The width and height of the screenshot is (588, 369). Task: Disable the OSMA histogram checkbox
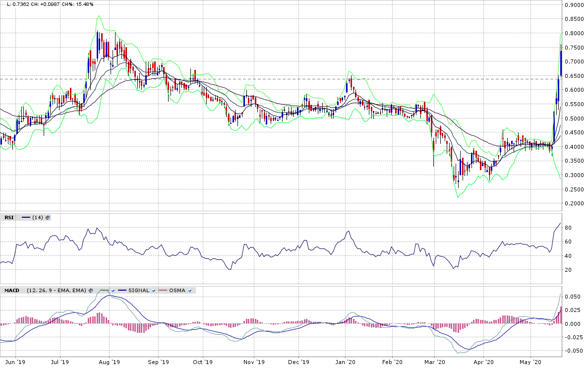pyautogui.click(x=190, y=291)
